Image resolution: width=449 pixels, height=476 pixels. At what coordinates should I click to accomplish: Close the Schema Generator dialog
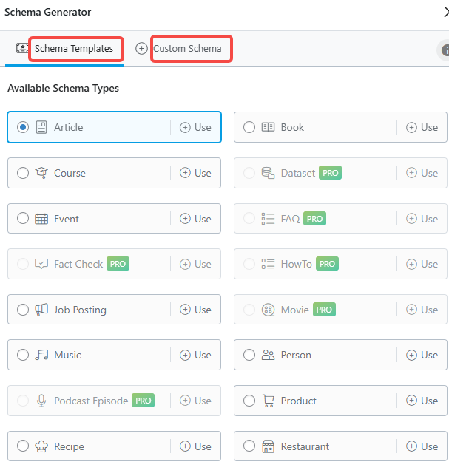click(446, 12)
